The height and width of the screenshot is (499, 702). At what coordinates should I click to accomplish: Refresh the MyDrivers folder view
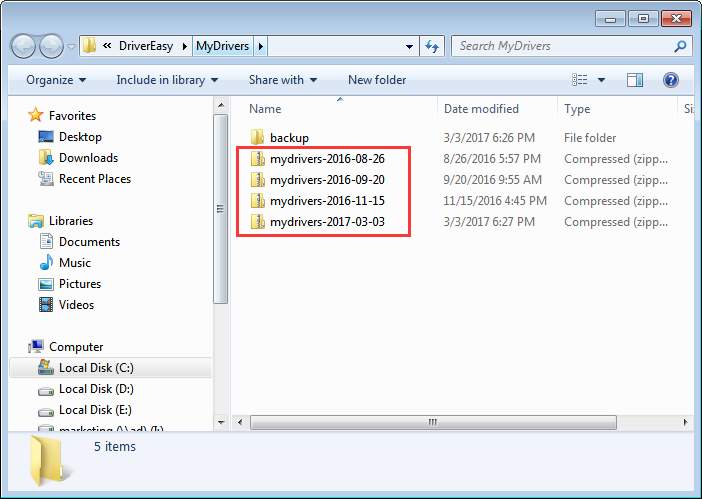432,46
